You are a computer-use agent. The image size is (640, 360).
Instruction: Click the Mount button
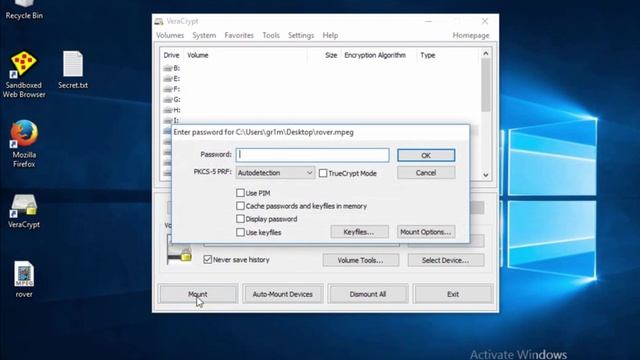point(198,294)
